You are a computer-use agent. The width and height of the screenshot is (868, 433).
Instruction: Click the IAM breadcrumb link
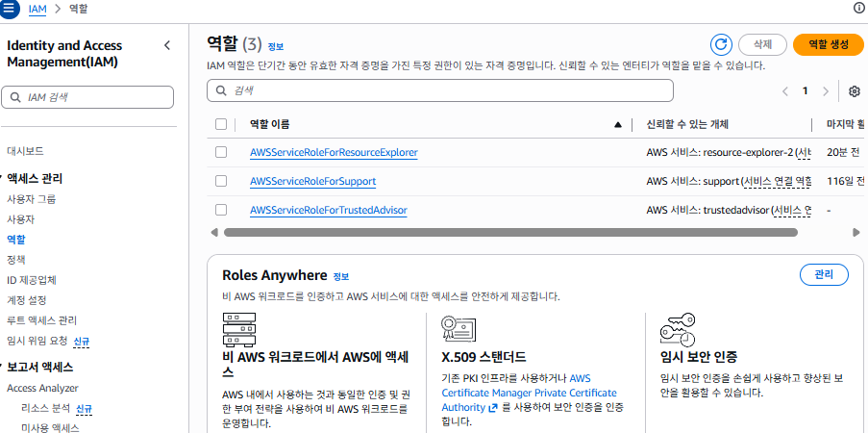coord(37,10)
